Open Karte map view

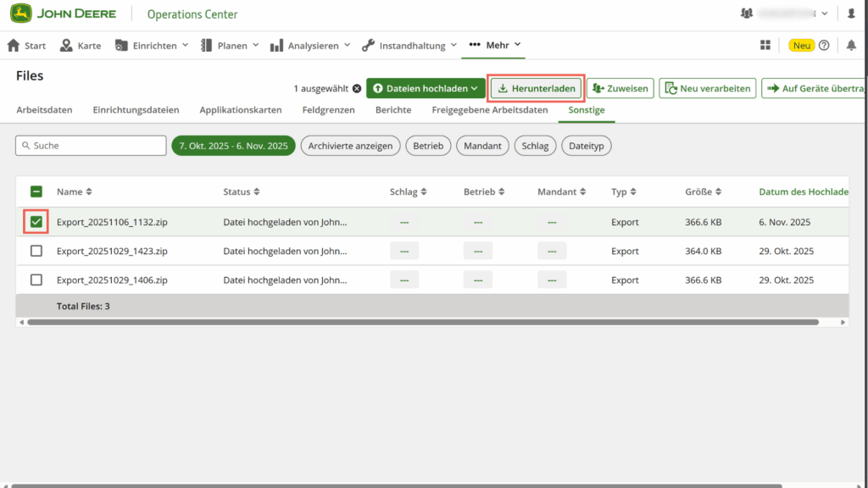pyautogui.click(x=81, y=45)
